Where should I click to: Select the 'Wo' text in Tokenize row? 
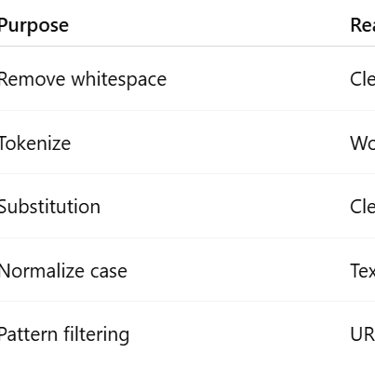tap(363, 143)
